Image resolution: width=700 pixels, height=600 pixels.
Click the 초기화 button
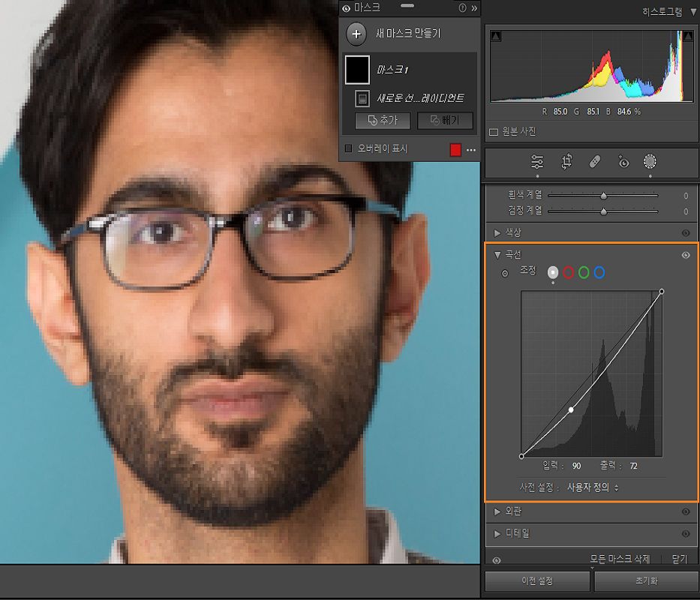647,580
